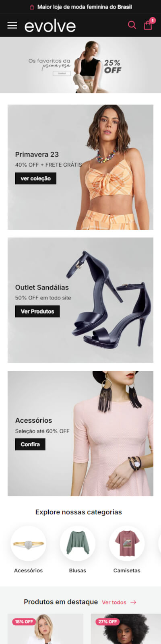Click the Acessórios category label
The image size is (161, 644).
[28, 570]
